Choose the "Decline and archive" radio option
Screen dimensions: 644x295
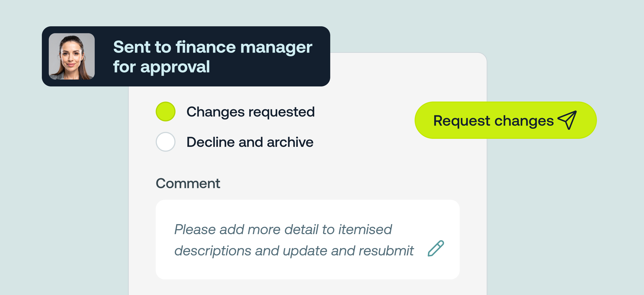(166, 142)
